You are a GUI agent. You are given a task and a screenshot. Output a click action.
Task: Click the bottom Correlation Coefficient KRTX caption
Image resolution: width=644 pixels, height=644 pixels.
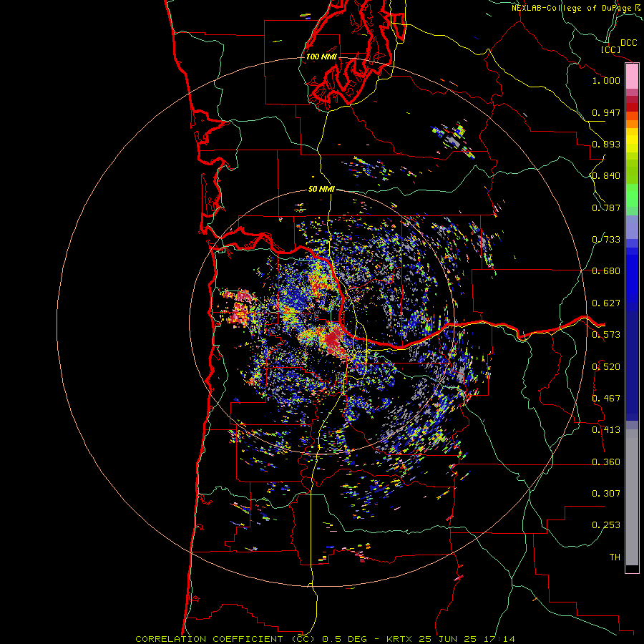(325, 639)
